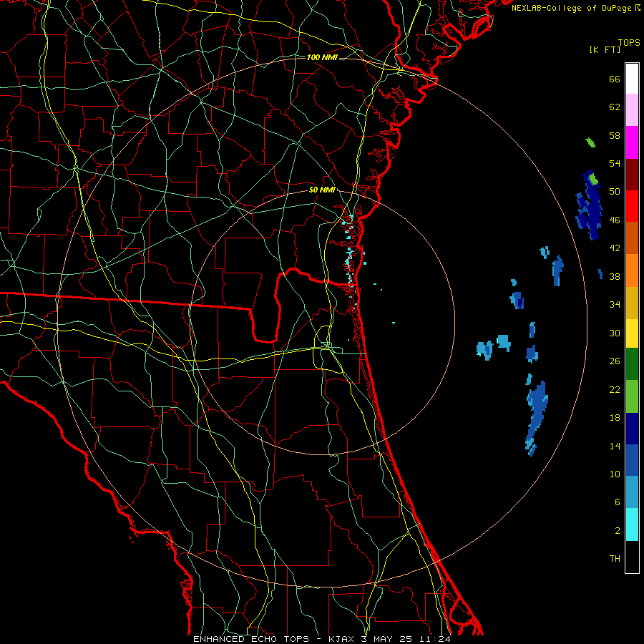
Task: Click the legend value "6"
Action: pos(618,502)
